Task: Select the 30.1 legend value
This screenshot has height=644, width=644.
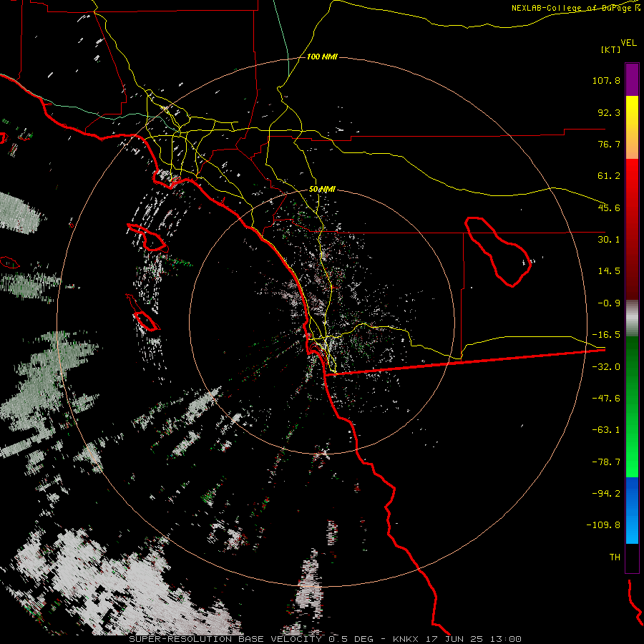Action: (609, 240)
